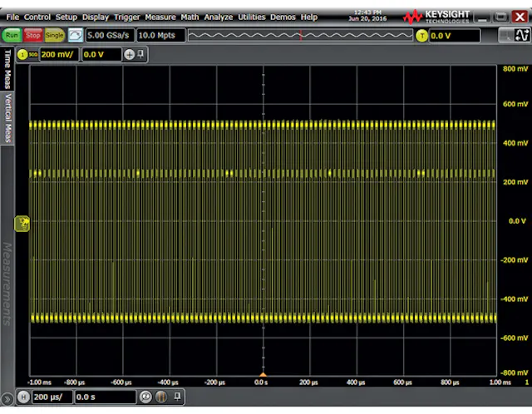Image resolution: width=532 pixels, height=414 pixels.
Task: Click the waveform marker tool icon
Action: pyautogui.click(x=522, y=35)
